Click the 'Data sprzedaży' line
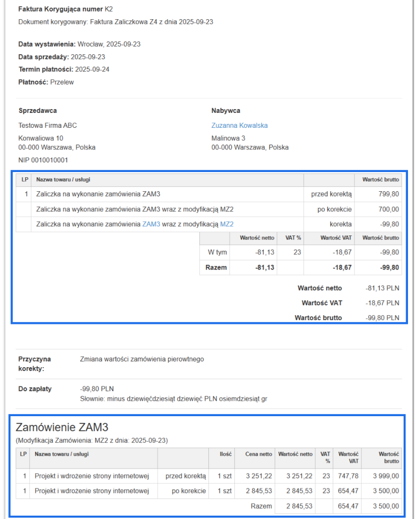The height and width of the screenshot is (519, 420). [x=61, y=57]
